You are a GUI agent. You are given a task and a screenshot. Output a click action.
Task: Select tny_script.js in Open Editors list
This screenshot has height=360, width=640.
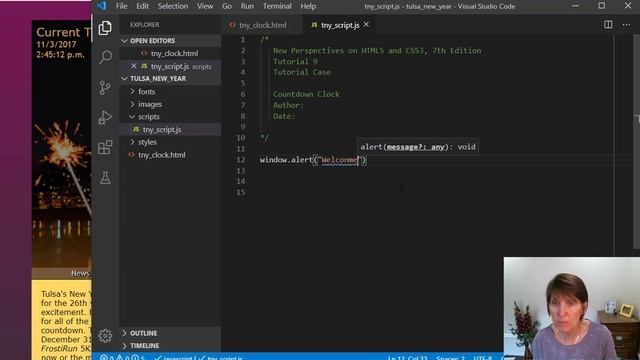click(x=170, y=66)
